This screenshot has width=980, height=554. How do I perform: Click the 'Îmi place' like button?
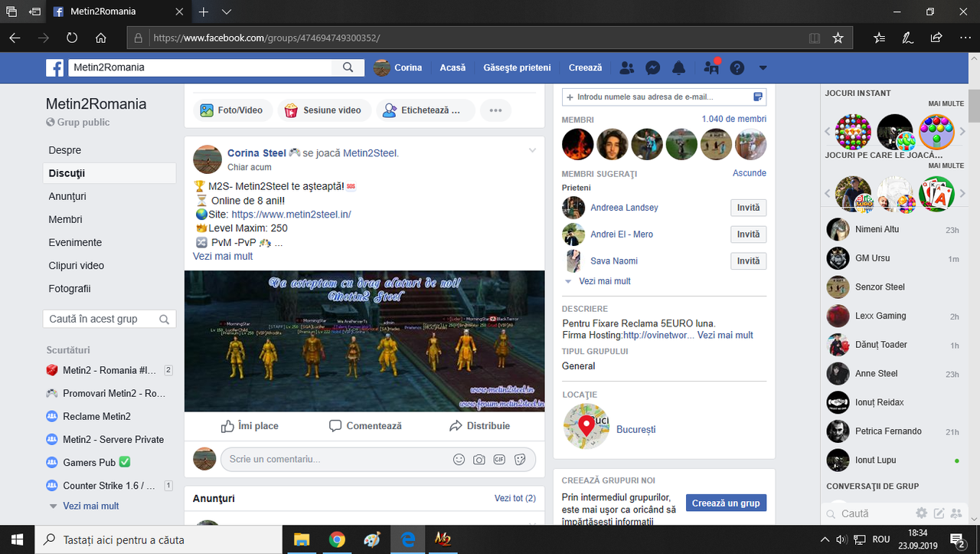[250, 425]
